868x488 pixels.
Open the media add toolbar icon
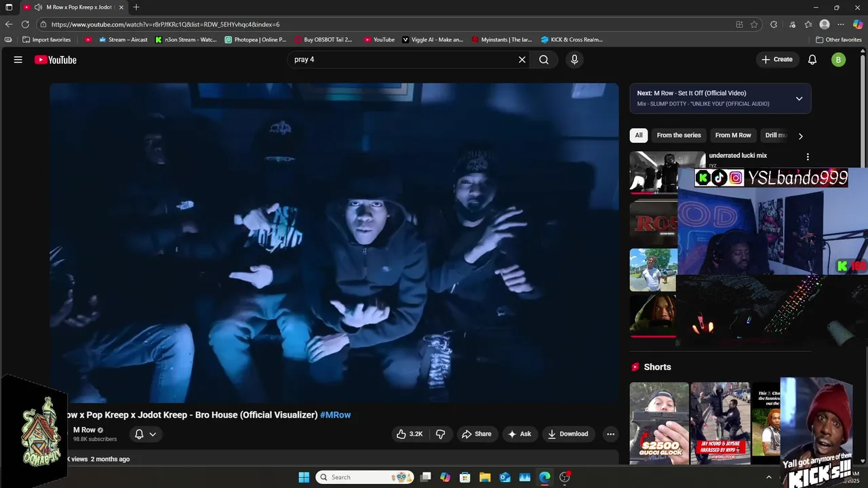click(x=792, y=24)
